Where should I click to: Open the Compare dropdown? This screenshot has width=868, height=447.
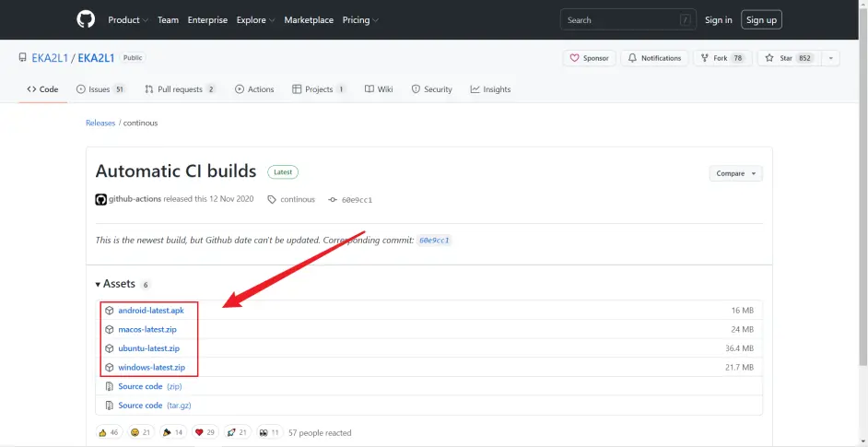click(x=735, y=173)
